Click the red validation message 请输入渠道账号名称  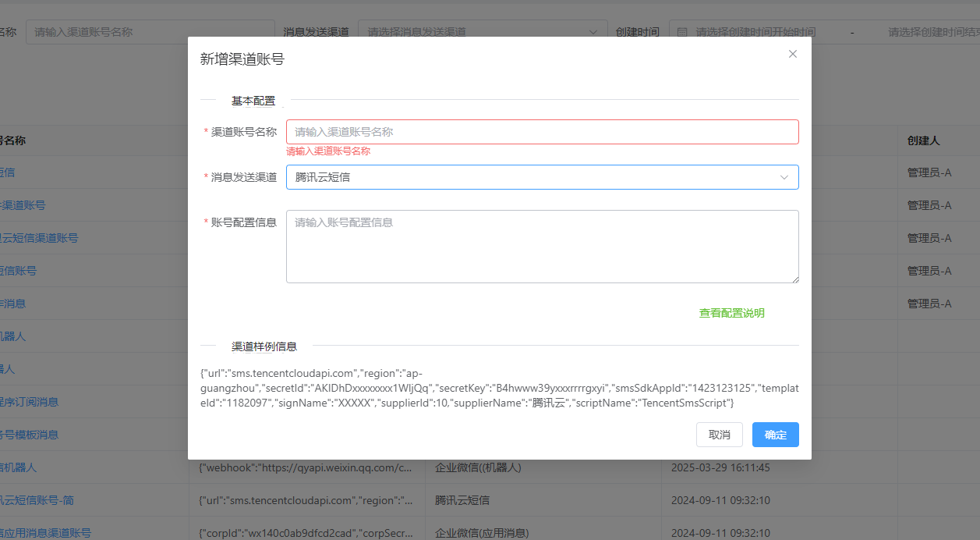tap(328, 151)
